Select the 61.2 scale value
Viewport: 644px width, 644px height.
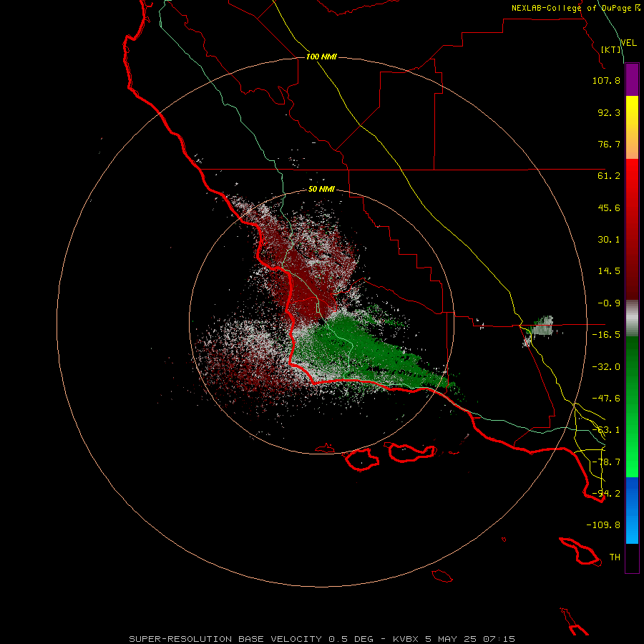coord(609,176)
